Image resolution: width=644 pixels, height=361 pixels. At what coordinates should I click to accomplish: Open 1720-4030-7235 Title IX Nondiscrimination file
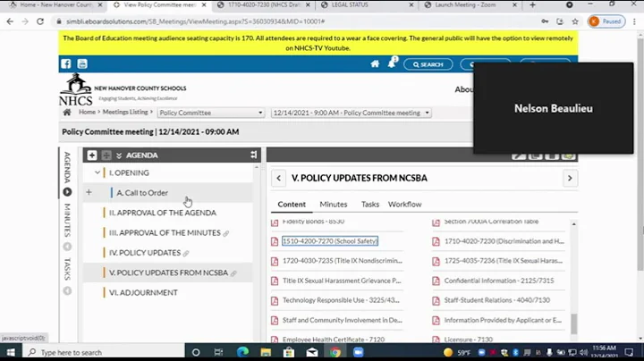point(343,261)
